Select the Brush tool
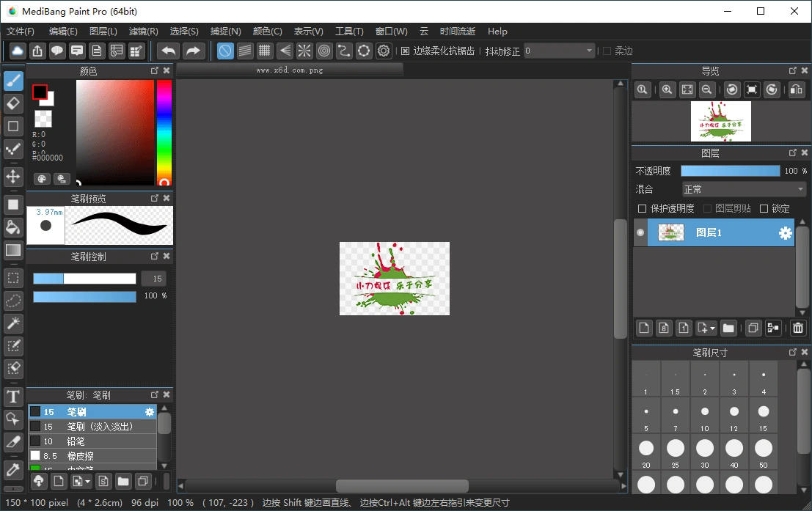The width and height of the screenshot is (812, 511). (x=12, y=81)
